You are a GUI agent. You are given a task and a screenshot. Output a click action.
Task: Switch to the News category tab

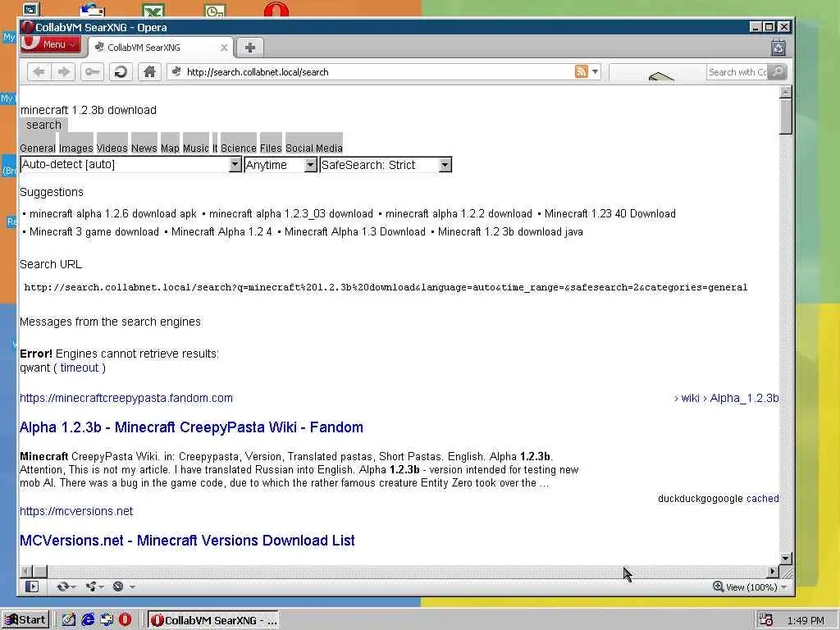click(144, 148)
